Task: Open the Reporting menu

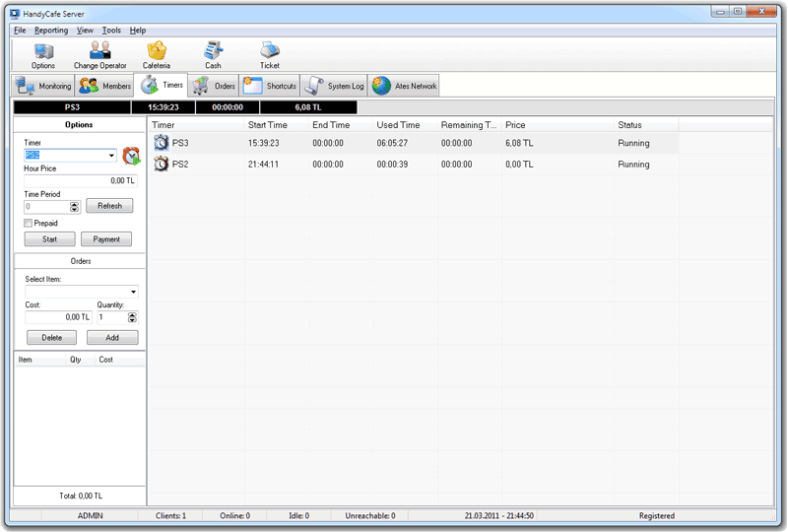Action: tap(51, 31)
